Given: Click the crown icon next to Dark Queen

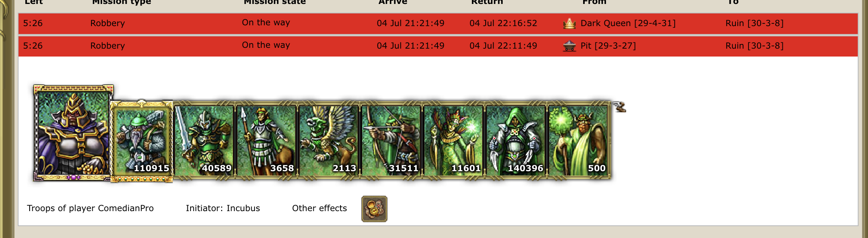Looking at the screenshot, I should 569,24.
